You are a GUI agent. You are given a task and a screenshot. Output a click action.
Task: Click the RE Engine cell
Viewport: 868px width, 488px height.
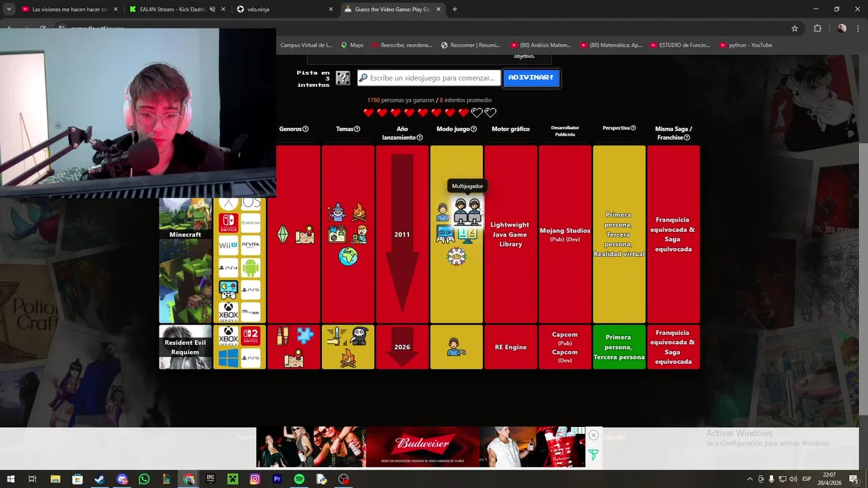[x=511, y=347]
